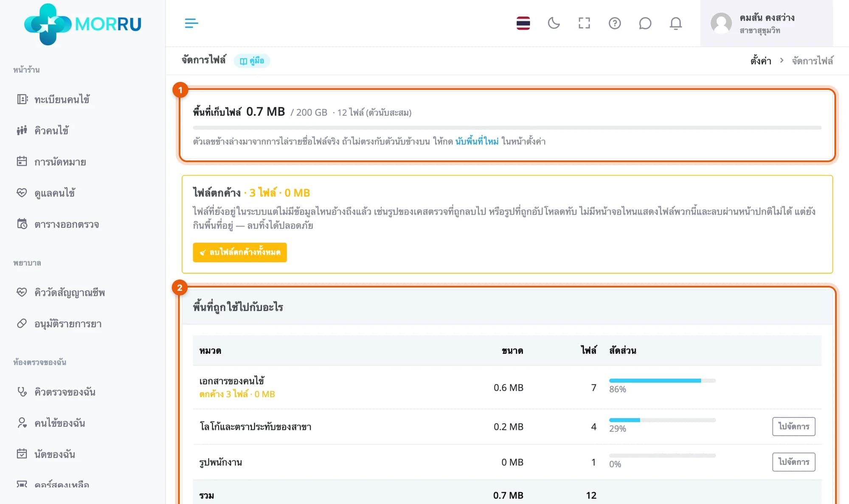The width and height of the screenshot is (849, 504).
Task: Open ตารางออกตรวจ in sidebar
Action: (x=67, y=224)
